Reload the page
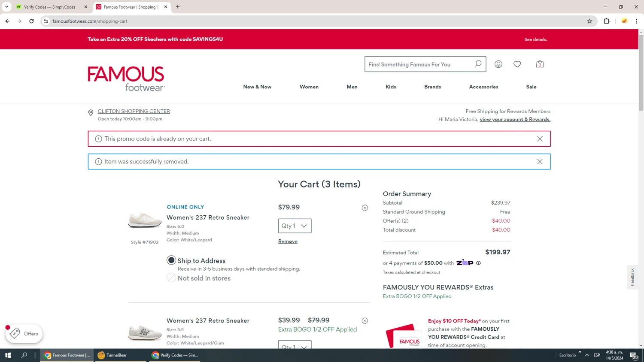This screenshot has height=362, width=644. pos(31,21)
